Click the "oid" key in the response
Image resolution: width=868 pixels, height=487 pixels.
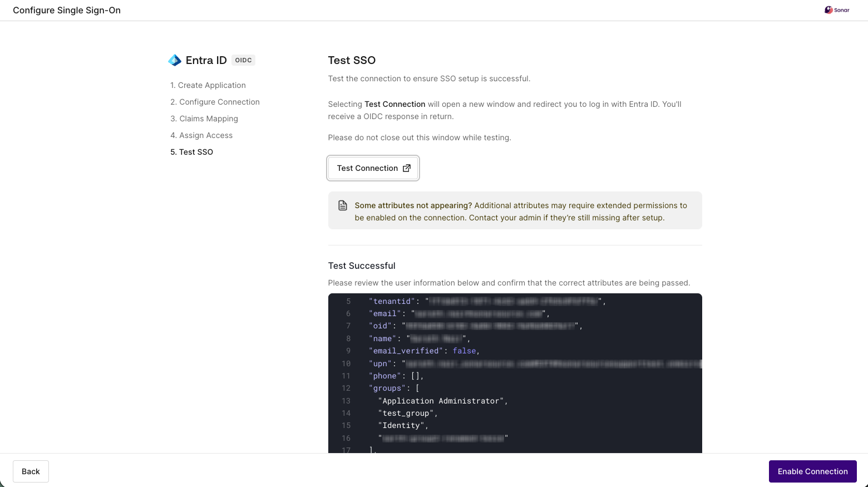[x=381, y=326]
